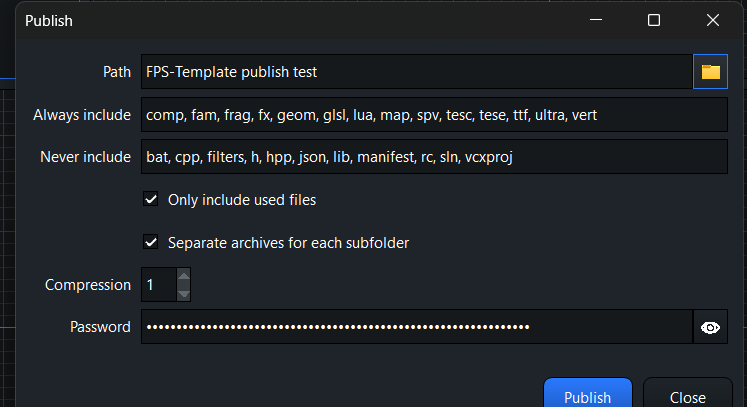Show the password with the eye icon
747x407 pixels.
coord(710,327)
